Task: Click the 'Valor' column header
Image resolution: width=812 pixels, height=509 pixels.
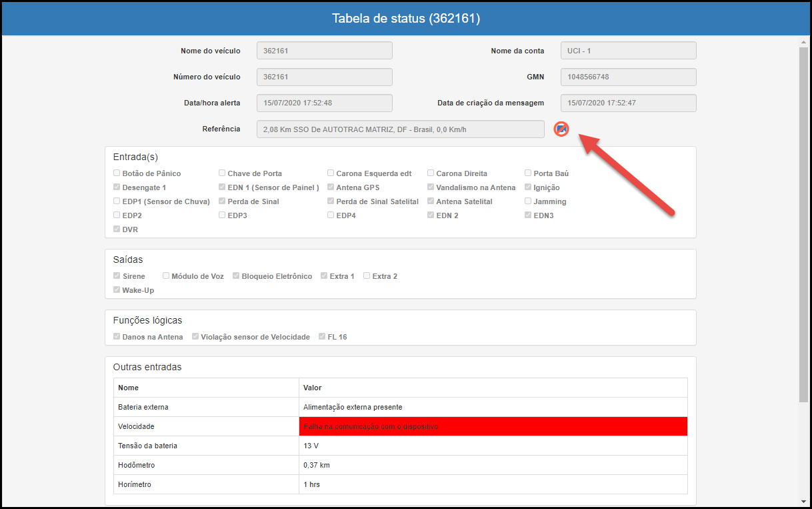Action: click(313, 388)
